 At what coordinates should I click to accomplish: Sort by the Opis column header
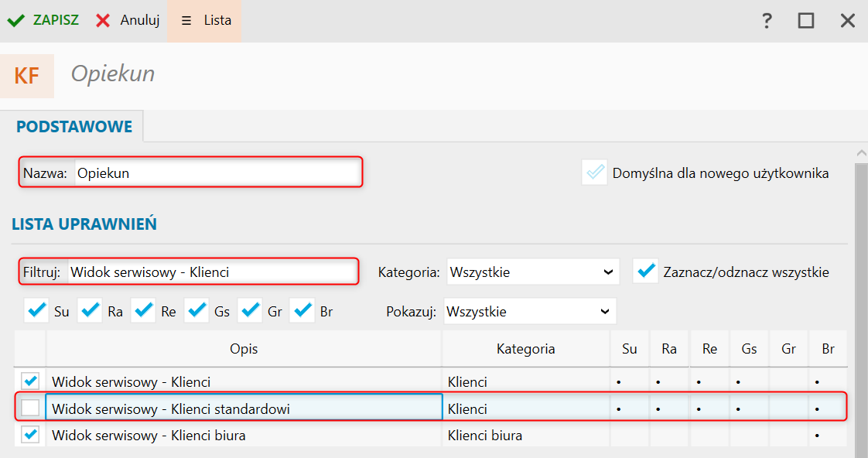click(244, 349)
